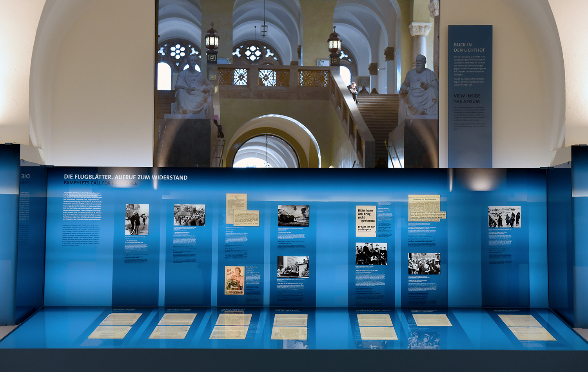Click the speaker-at-podium black and white photo
Viewport: 588px width, 372px height.
pyautogui.click(x=293, y=267)
